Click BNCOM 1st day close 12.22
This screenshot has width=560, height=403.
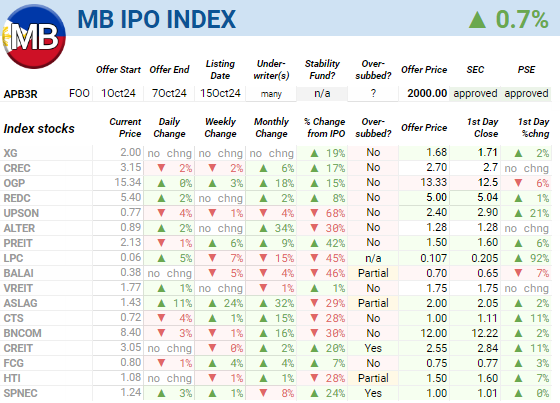484,333
